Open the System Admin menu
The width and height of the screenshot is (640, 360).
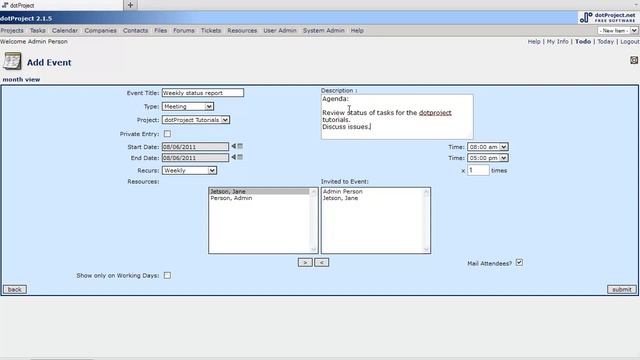click(x=324, y=31)
